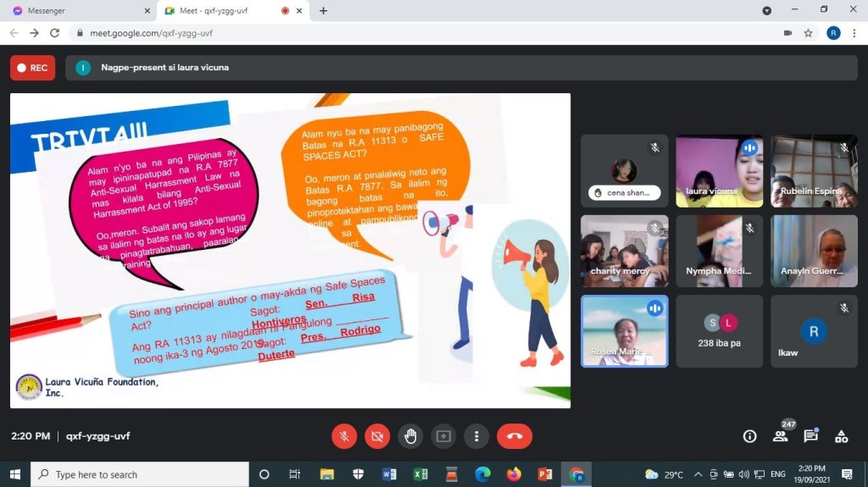Viewport: 868px width, 487px height.
Task: Open PowerPoint from the taskbar
Action: pos(545,474)
